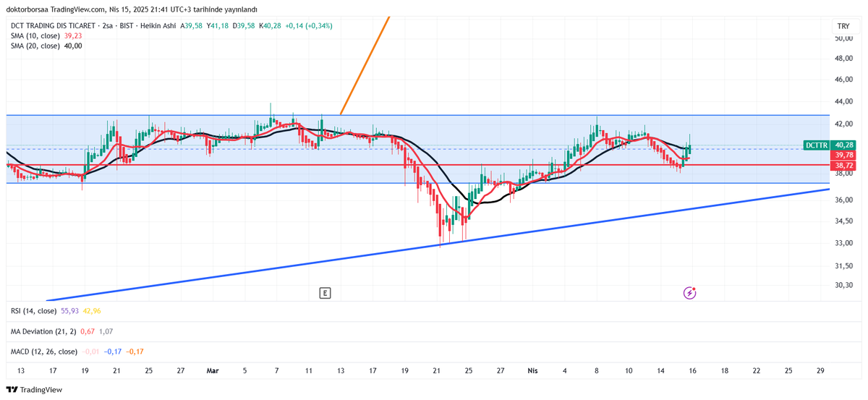868x400 pixels.
Task: Click the doktorborsaa publisher header text
Action: pyautogui.click(x=26, y=9)
